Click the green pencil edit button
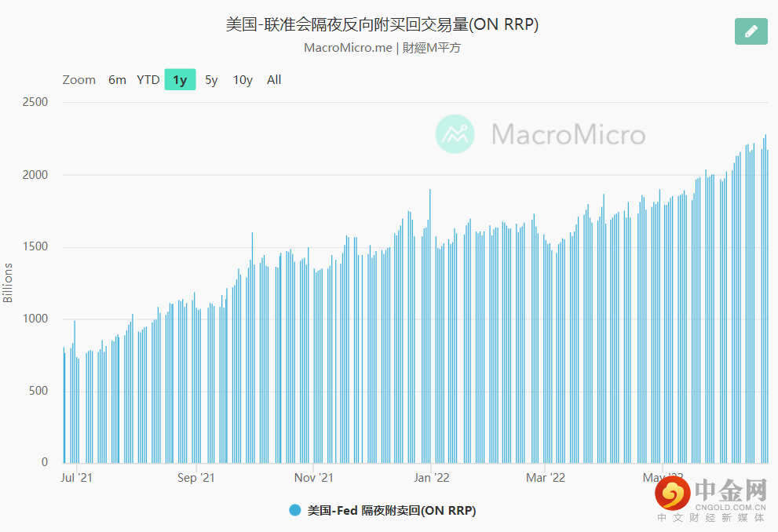 [751, 31]
